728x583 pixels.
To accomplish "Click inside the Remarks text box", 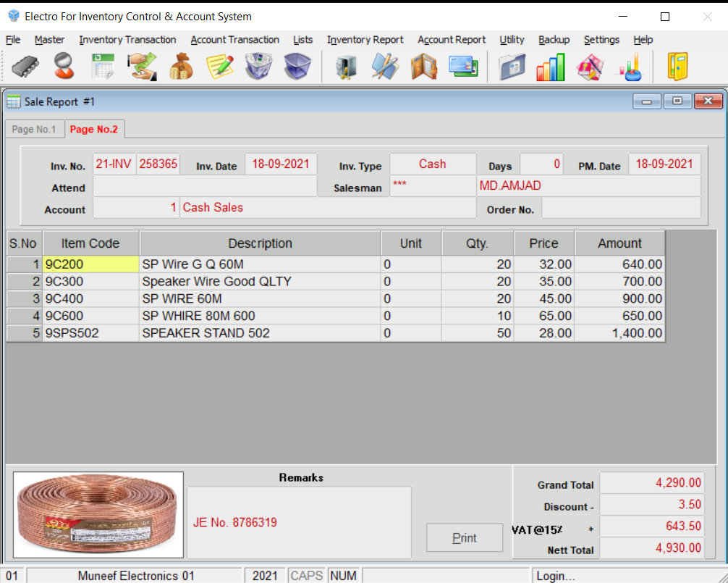I will [299, 521].
